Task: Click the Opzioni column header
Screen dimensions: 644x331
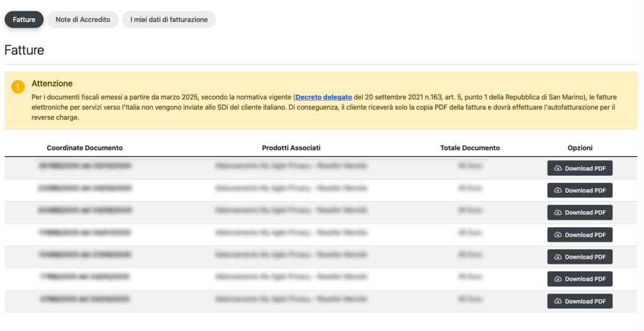Action: pyautogui.click(x=580, y=148)
